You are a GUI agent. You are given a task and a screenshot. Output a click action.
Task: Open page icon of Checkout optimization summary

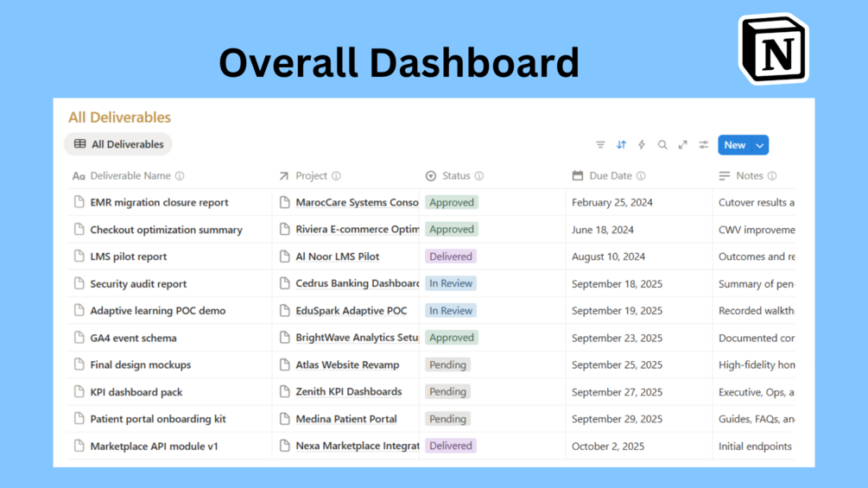point(79,229)
